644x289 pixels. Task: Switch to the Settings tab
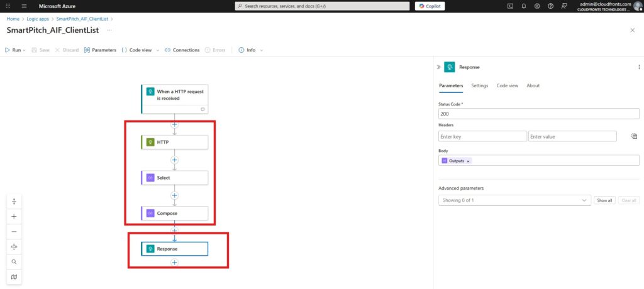(479, 85)
